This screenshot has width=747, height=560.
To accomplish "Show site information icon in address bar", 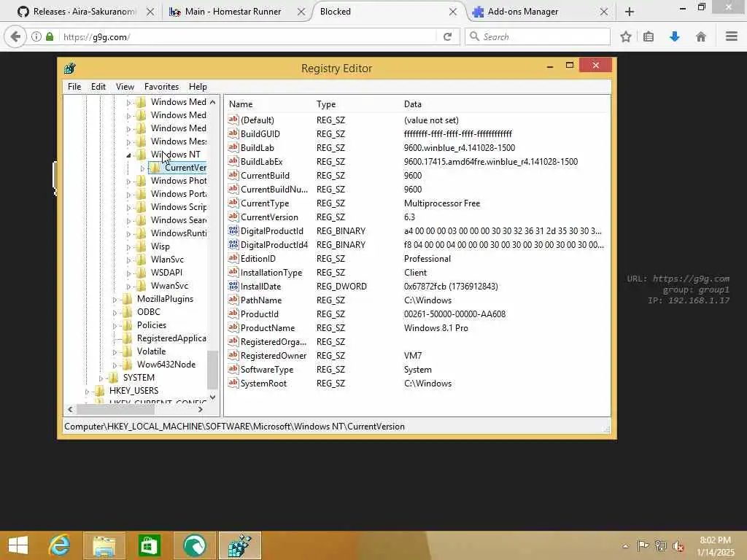I will coord(36,36).
